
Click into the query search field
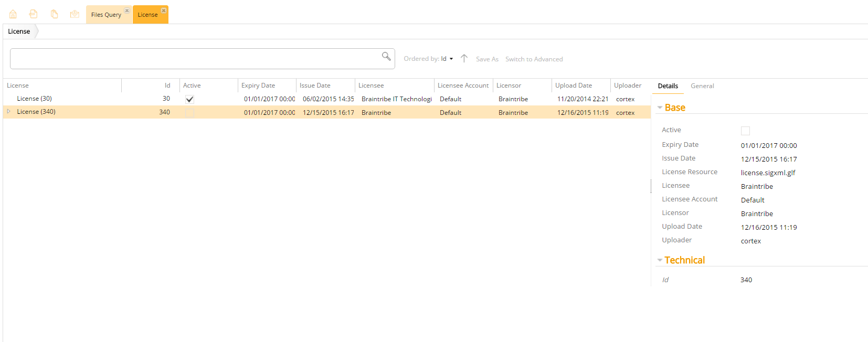[194, 59]
